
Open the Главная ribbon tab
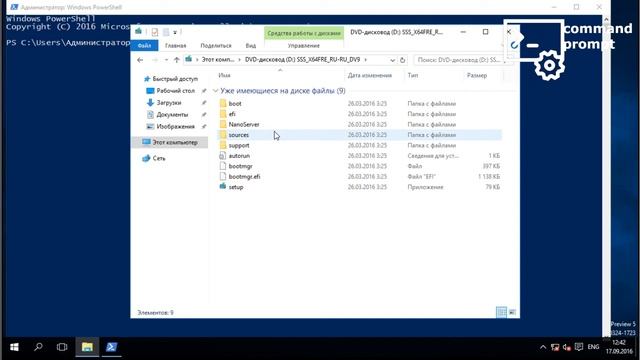pos(176,46)
